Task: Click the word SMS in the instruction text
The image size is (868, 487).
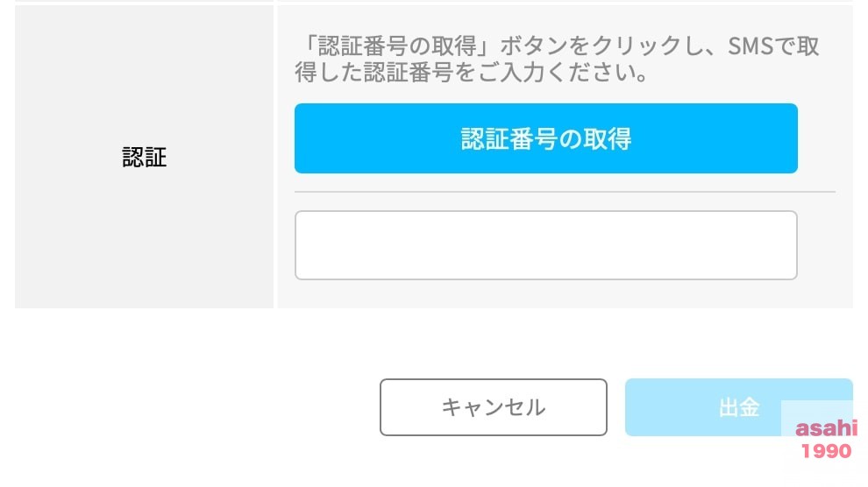Action: (x=751, y=46)
